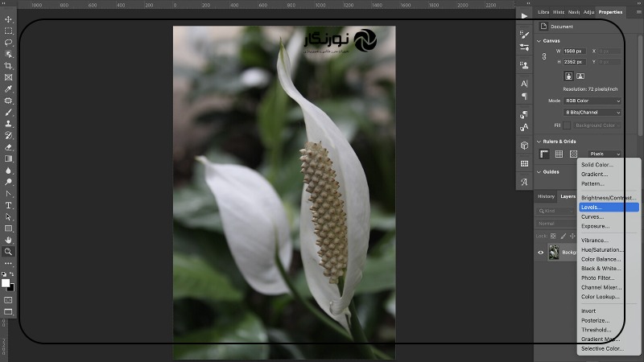Select the Eyedropper tool
Viewport: 644px width, 362px height.
[x=9, y=89]
